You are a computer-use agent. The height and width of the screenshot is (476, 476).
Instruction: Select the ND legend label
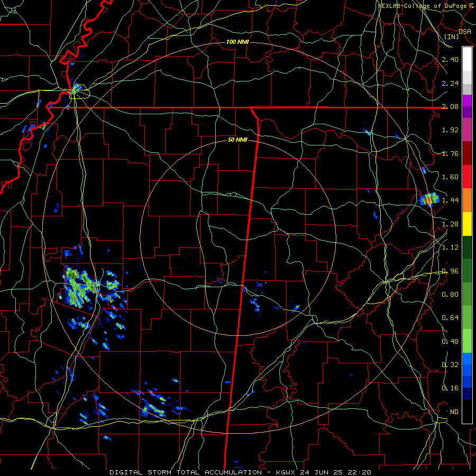click(454, 412)
